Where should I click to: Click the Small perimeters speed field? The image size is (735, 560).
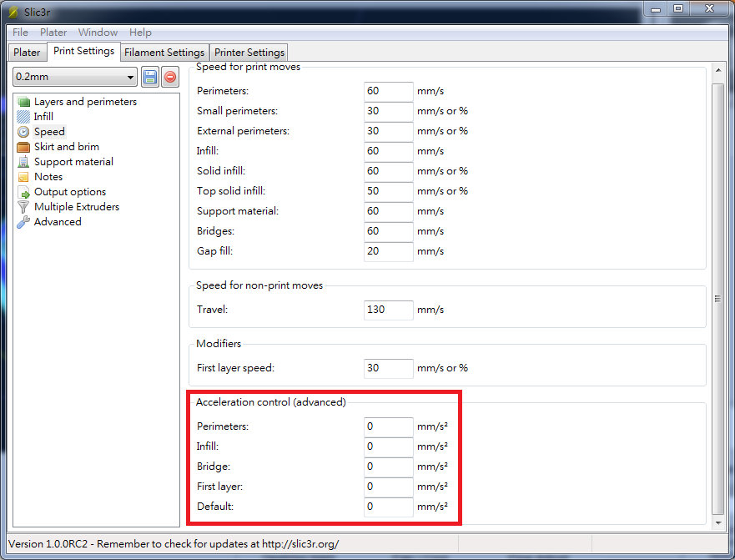(388, 111)
